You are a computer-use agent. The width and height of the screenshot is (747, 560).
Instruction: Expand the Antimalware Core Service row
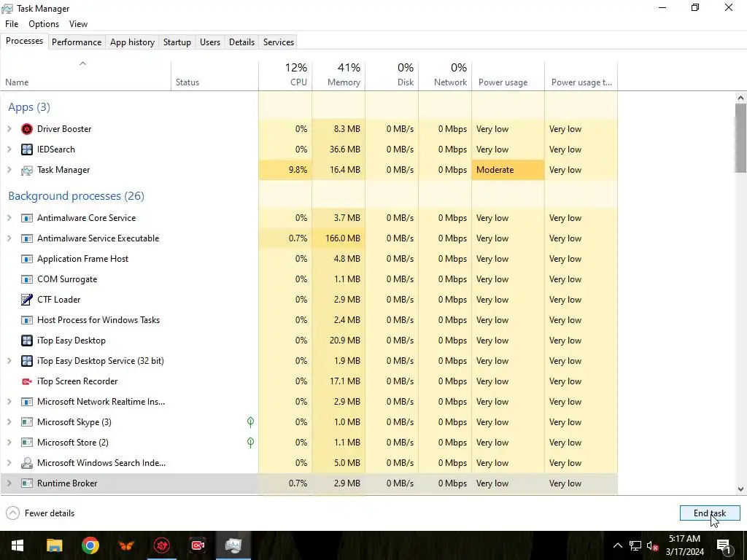9,218
